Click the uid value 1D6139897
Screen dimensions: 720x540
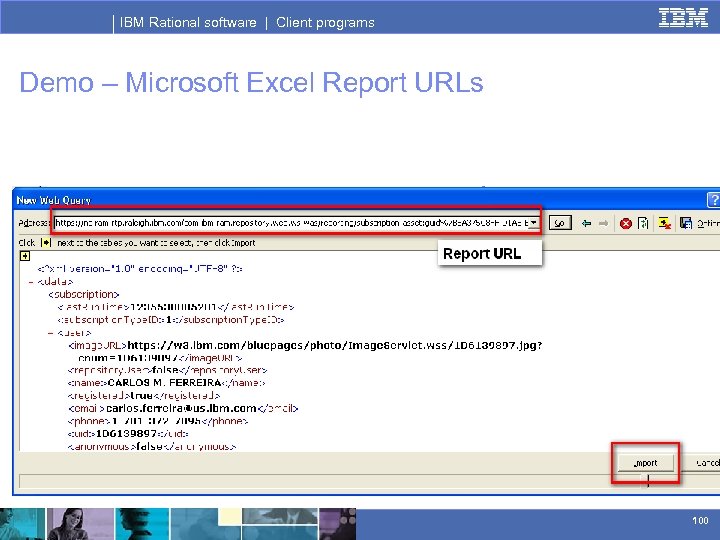tap(126, 433)
